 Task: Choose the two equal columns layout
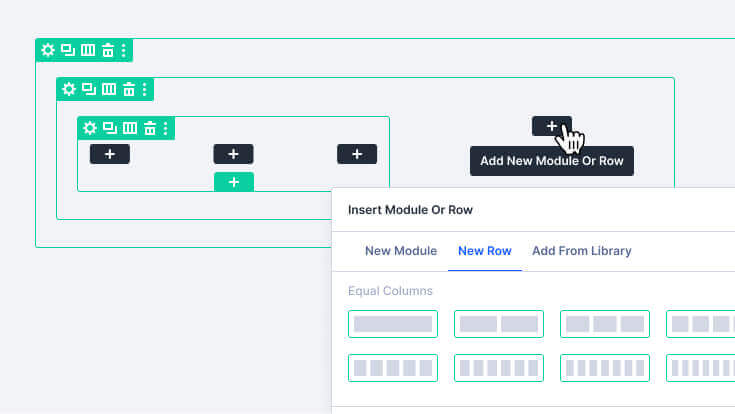click(x=499, y=324)
